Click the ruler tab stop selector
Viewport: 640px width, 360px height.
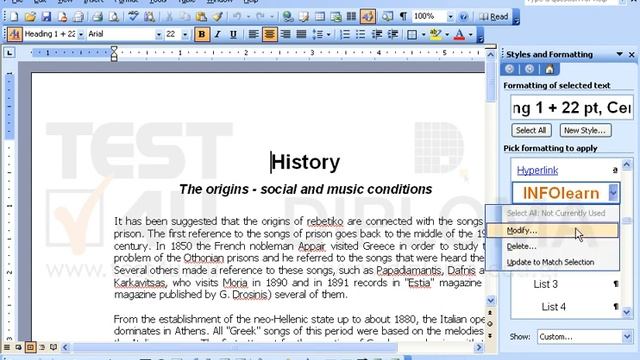click(10, 52)
